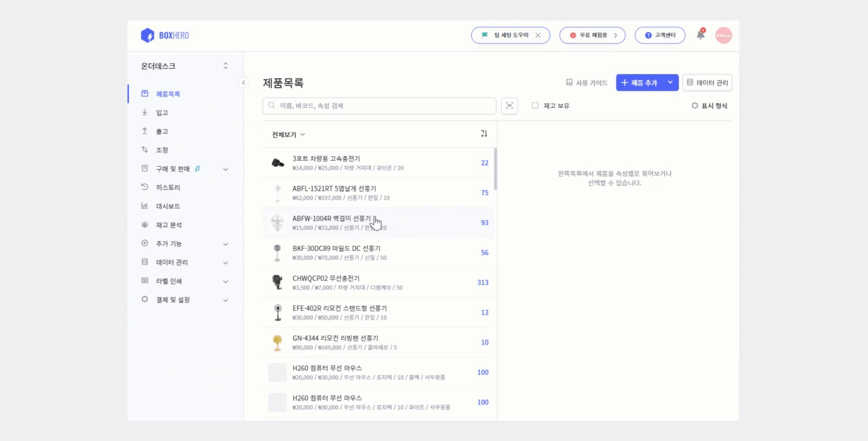Expand the 구매 및 판매 menu
Screen dimensions: 868x441
point(226,169)
